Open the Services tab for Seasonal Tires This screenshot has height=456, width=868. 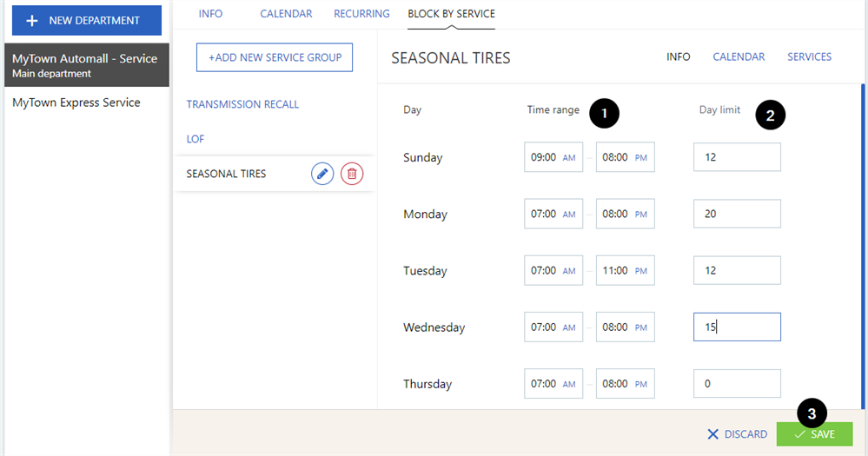[809, 57]
